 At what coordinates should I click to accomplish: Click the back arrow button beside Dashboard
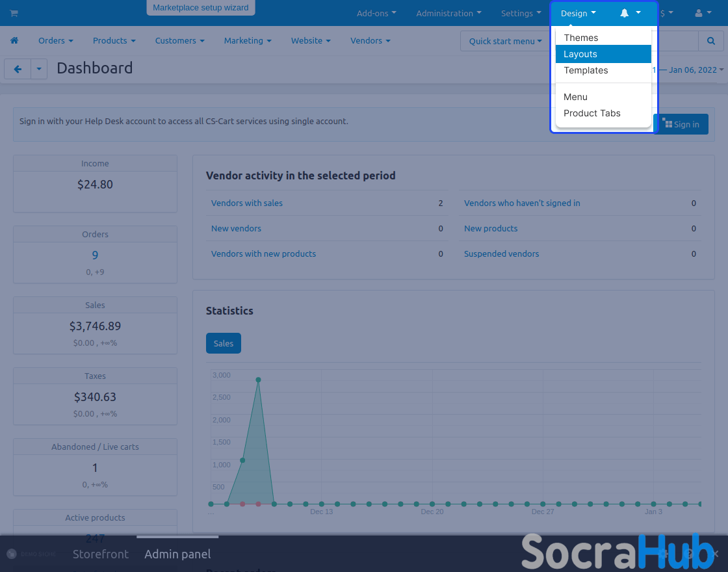pos(18,69)
